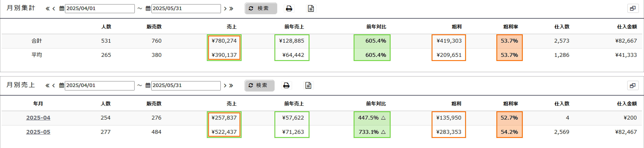Click the start date input field in 月別集計

[100, 8]
